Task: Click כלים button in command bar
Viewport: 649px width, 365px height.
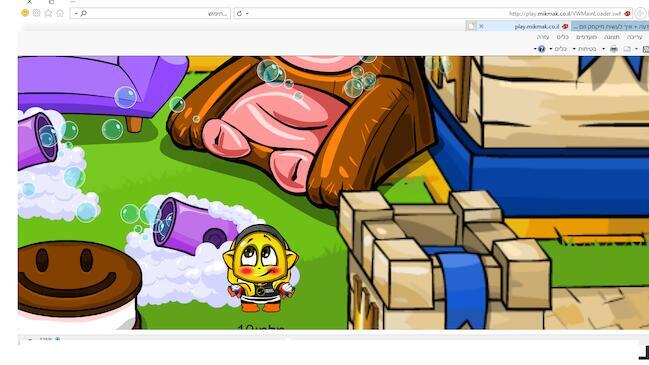Action: click(560, 49)
